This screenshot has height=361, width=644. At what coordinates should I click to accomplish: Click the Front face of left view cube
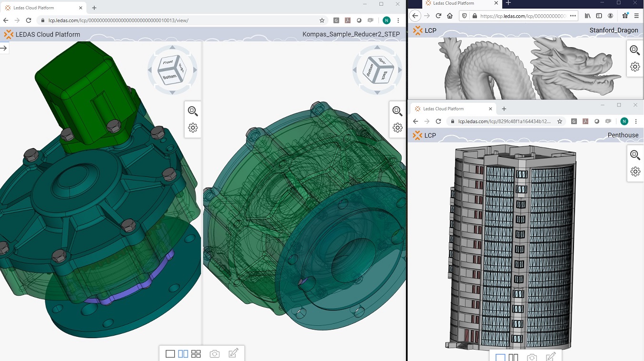click(x=168, y=63)
